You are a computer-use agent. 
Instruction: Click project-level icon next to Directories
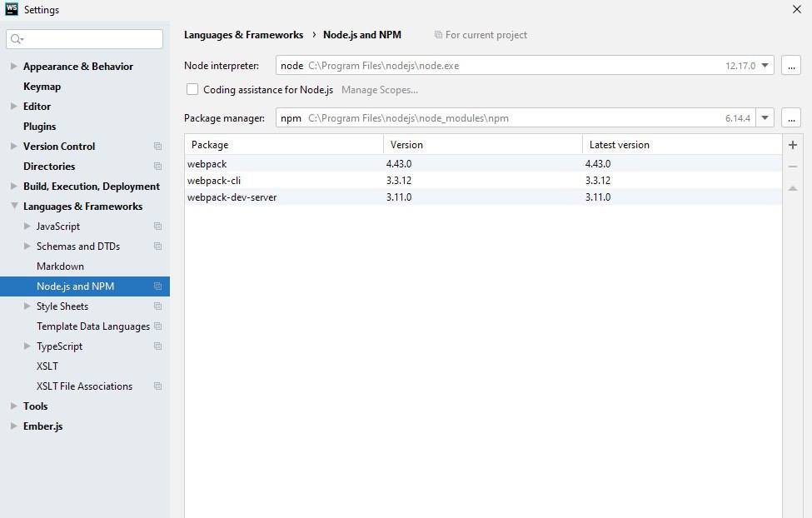pos(158,167)
